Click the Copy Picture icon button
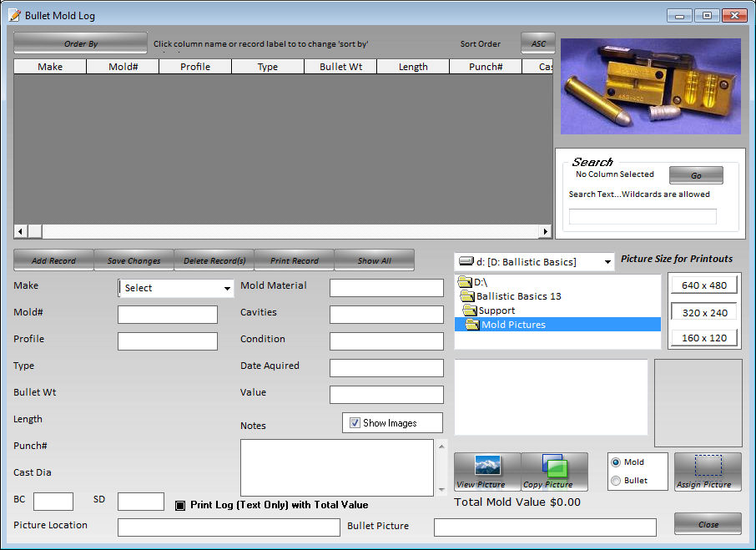Screen dimensions: 756x550 tap(554, 472)
